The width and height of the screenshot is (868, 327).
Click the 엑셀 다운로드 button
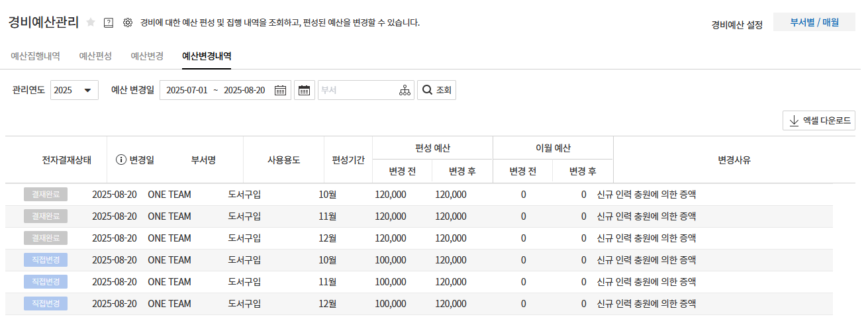819,121
